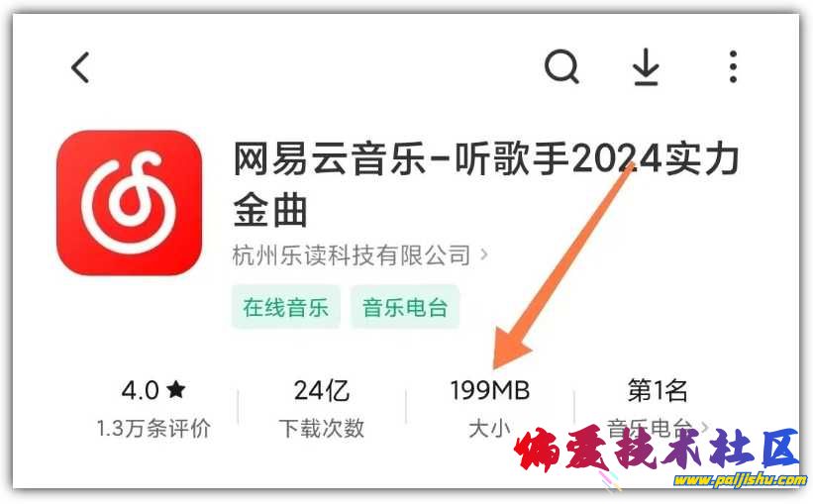This screenshot has width=813, height=504.
Task: Open the three-dot more options menu
Action: click(733, 66)
